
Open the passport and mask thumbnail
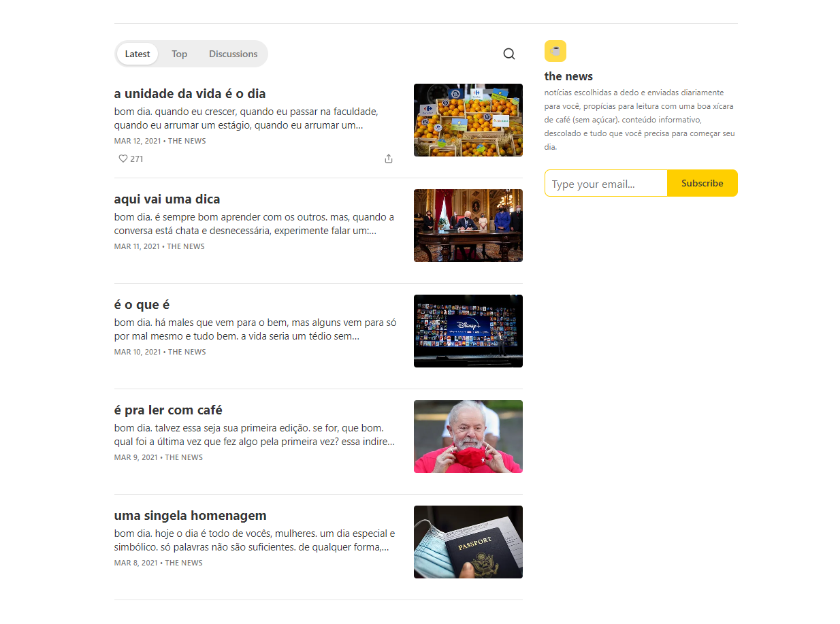click(x=468, y=542)
